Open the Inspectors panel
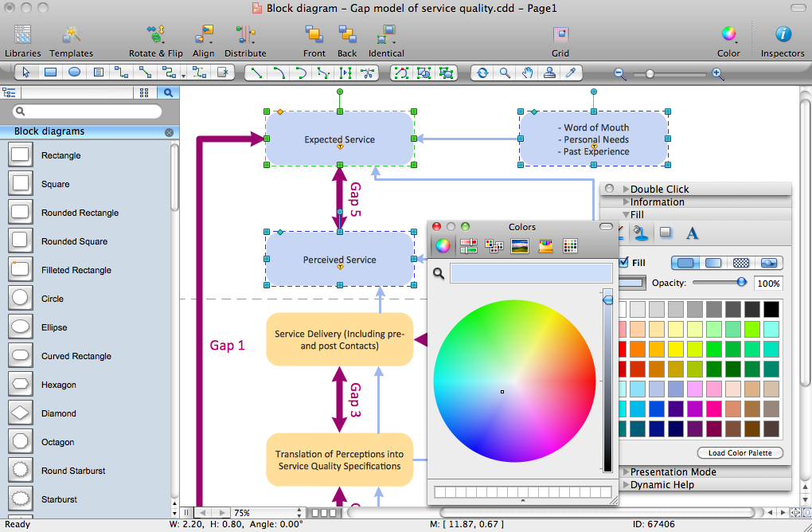This screenshot has height=532, width=812. [783, 41]
